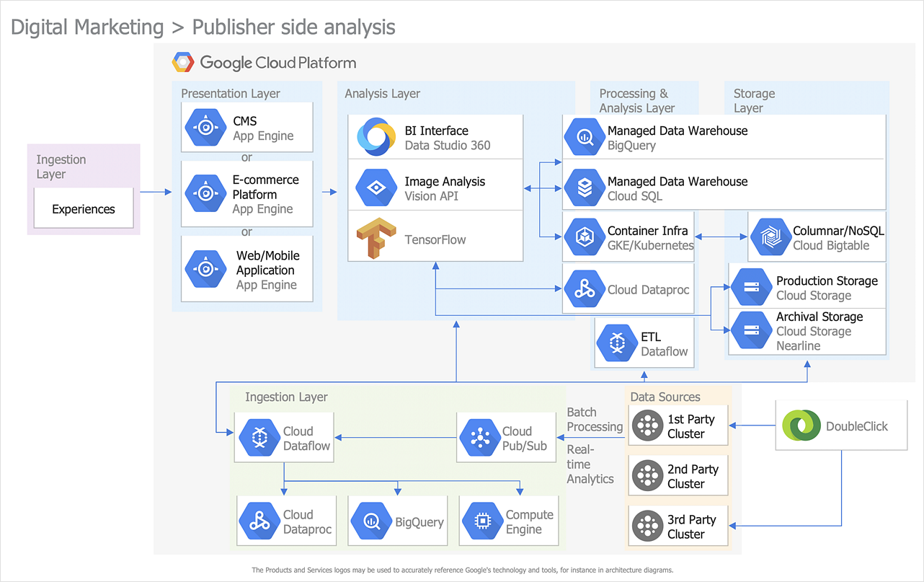The width and height of the screenshot is (924, 582).
Task: Click the '3rd Party Cluster' text
Action: click(x=692, y=527)
